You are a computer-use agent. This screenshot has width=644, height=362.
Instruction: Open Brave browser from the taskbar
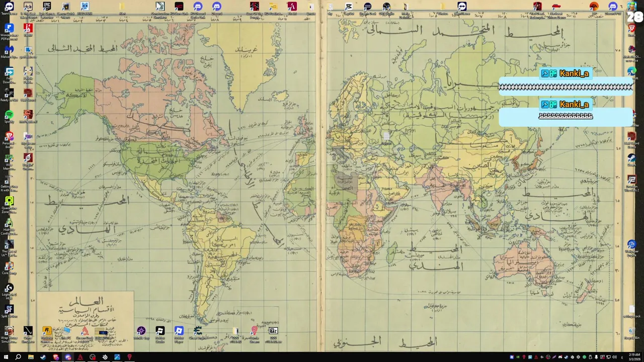[55, 357]
